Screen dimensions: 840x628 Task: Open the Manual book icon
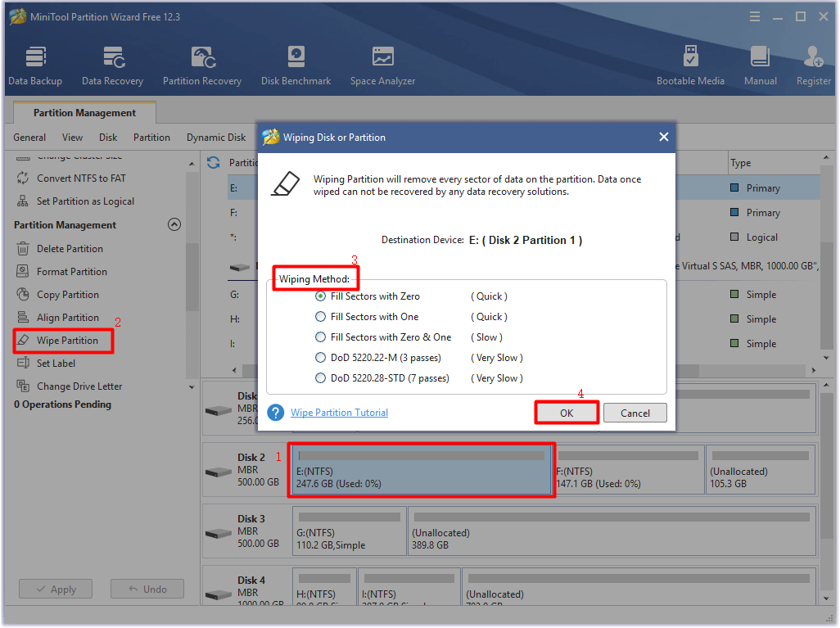[x=761, y=56]
